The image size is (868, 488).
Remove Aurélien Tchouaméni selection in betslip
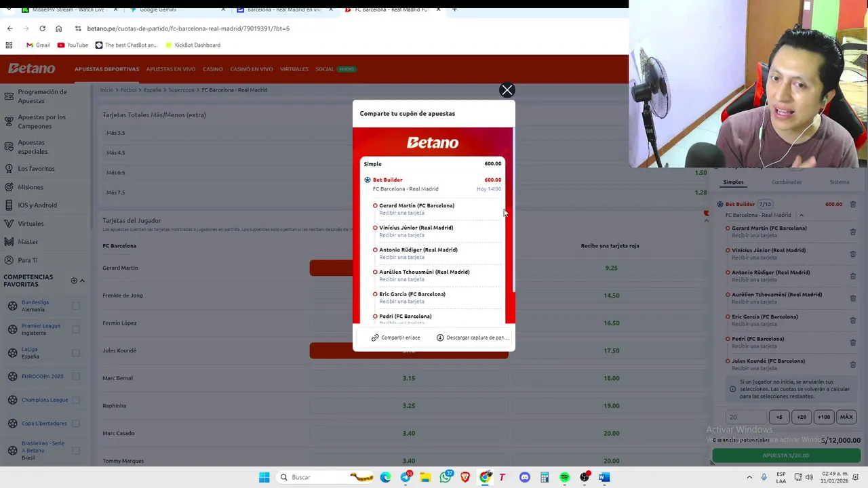852,298
